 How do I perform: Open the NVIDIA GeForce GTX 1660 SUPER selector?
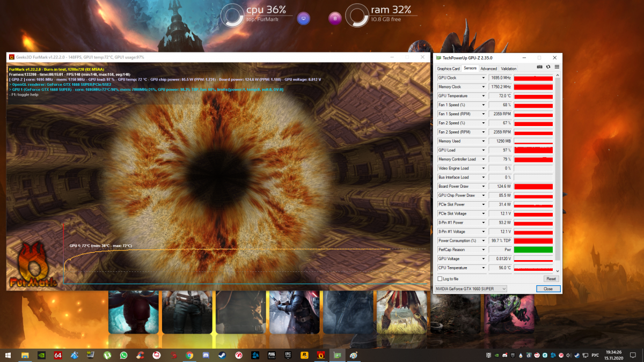tap(470, 289)
